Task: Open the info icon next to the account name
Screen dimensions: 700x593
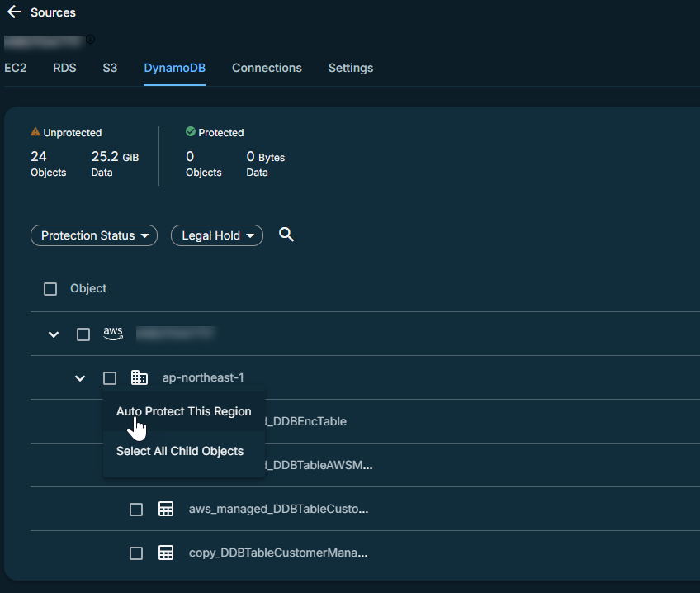Action: pos(90,40)
